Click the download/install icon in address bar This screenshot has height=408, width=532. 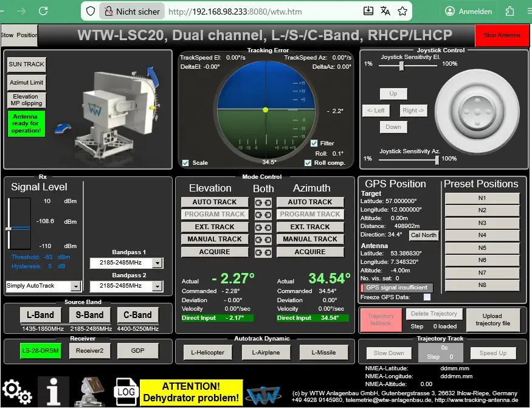[x=368, y=11]
